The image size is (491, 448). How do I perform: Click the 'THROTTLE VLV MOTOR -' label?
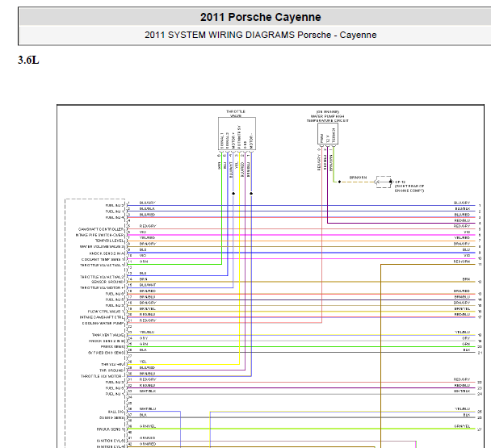[x=103, y=376]
